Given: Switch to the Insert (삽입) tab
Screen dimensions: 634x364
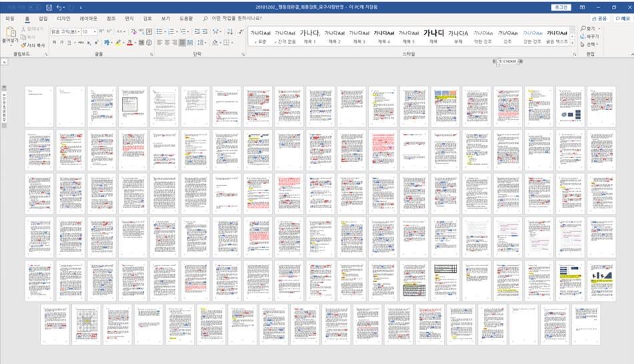Looking at the screenshot, I should point(43,19).
